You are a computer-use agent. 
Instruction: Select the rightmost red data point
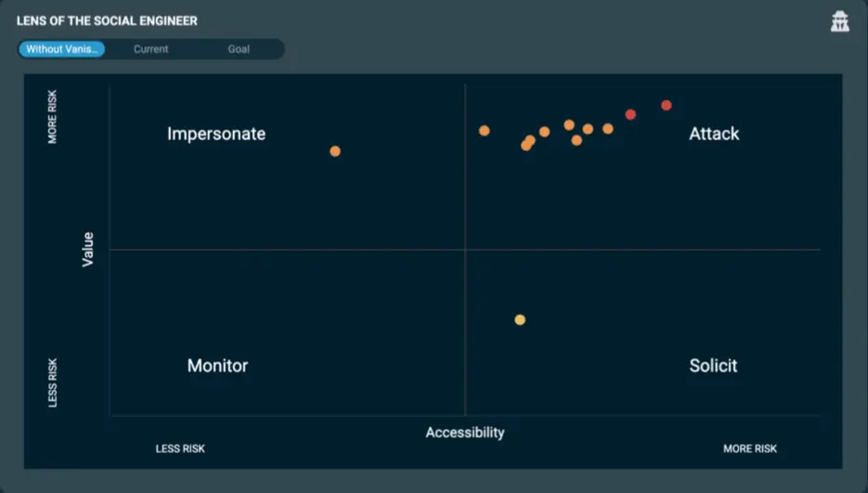click(666, 106)
